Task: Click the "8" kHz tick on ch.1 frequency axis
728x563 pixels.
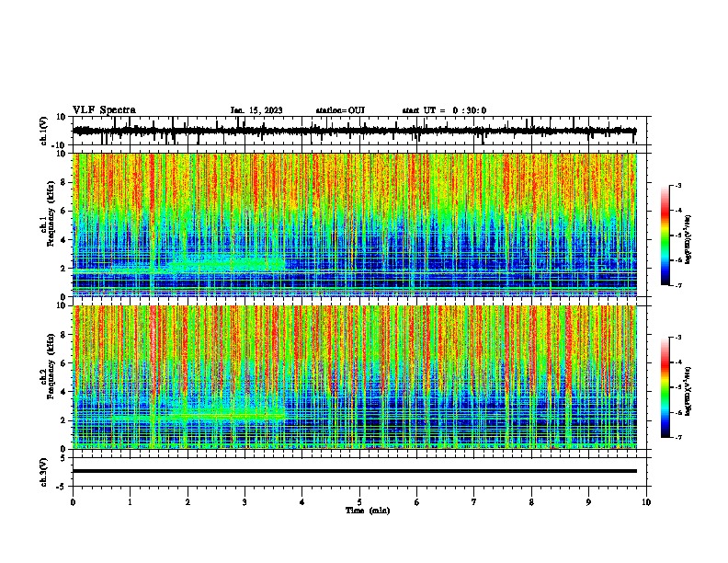Action: (x=64, y=182)
